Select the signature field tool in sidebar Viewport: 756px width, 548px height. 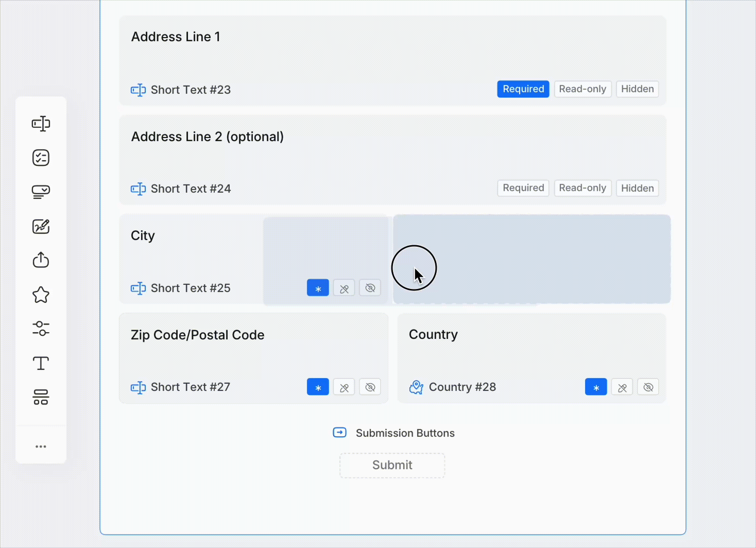(41, 227)
